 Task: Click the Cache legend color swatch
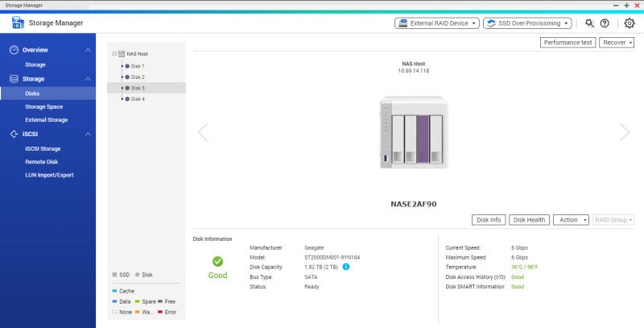coord(114,291)
